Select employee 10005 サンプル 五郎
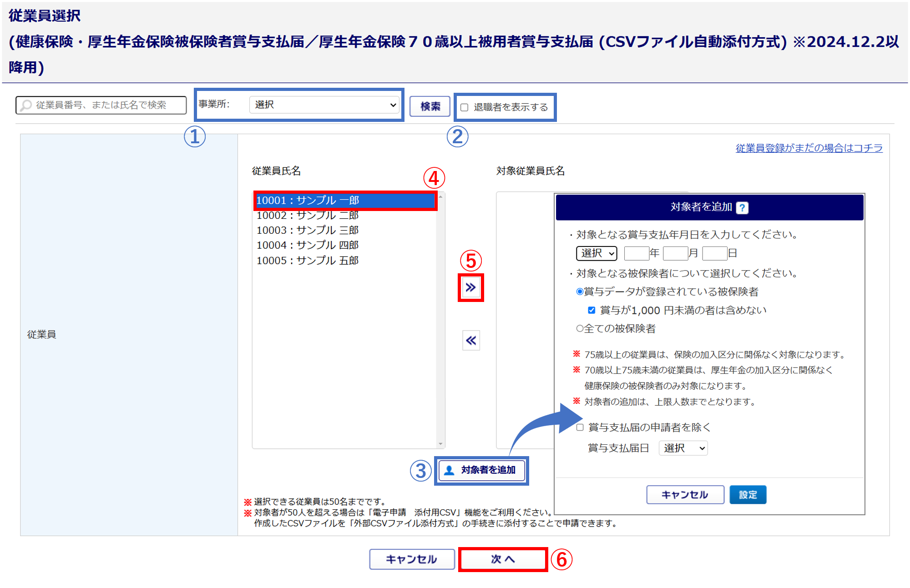910x588 pixels. [x=308, y=261]
